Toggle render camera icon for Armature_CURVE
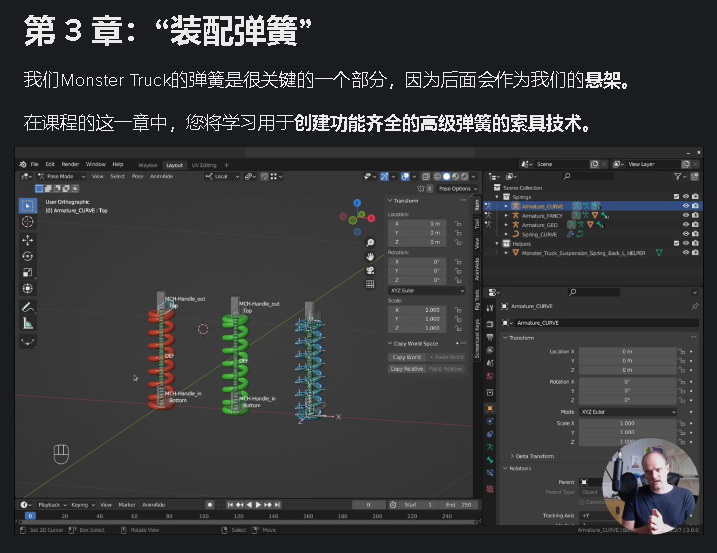 tap(695, 206)
